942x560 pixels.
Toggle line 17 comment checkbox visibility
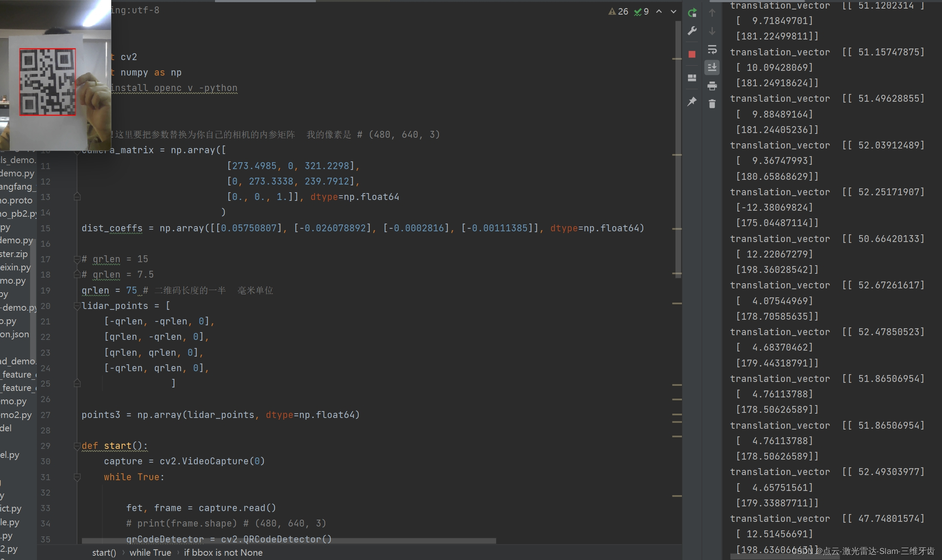[76, 259]
